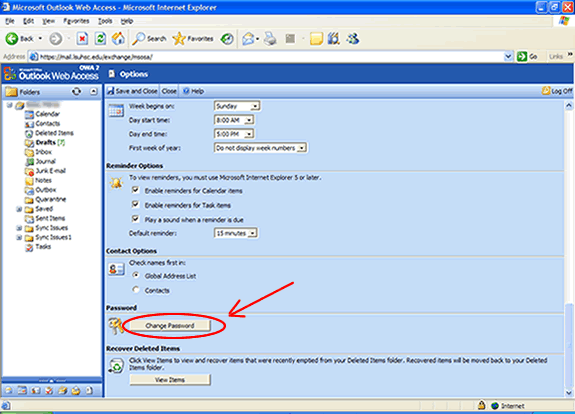
Task: Click the Refresh page icon
Action: (x=100, y=39)
